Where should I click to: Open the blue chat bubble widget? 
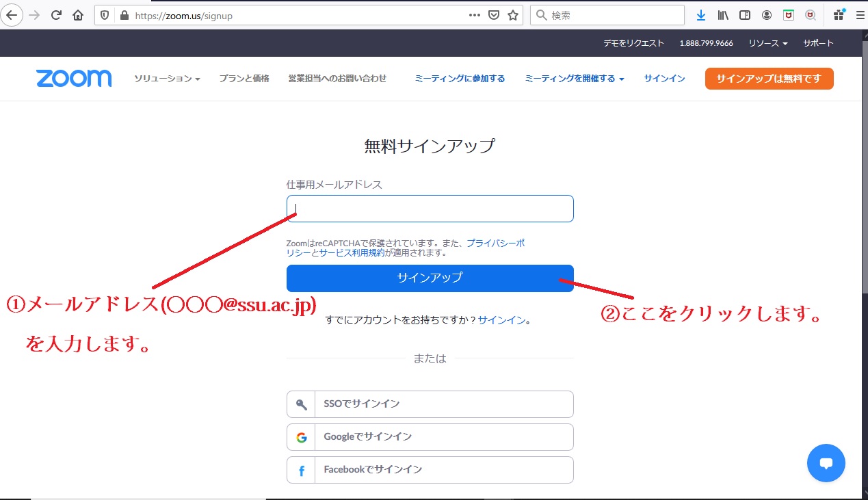pyautogui.click(x=826, y=463)
